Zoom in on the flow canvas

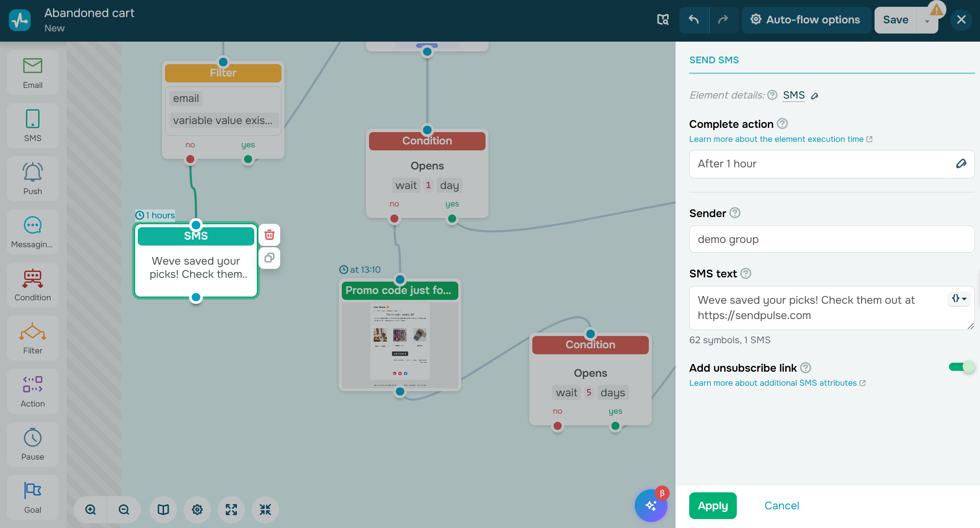(91, 509)
